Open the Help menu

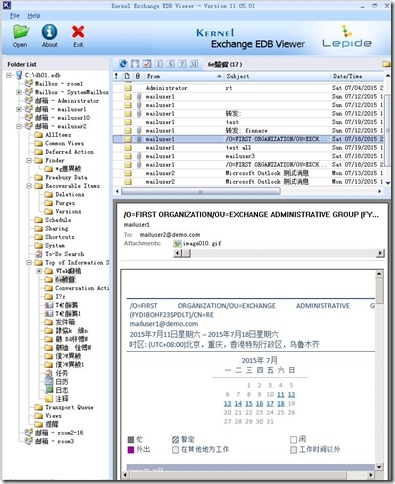coord(34,16)
